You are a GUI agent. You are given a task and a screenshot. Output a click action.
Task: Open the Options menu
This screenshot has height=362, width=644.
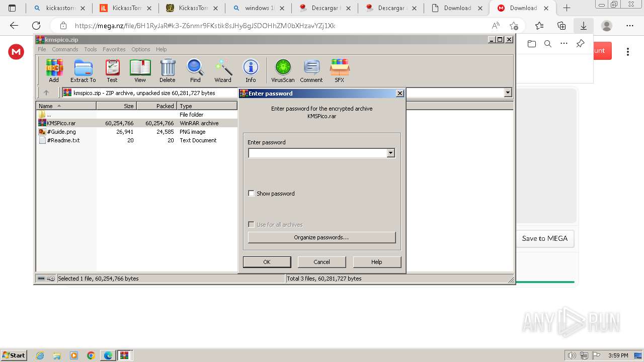141,49
